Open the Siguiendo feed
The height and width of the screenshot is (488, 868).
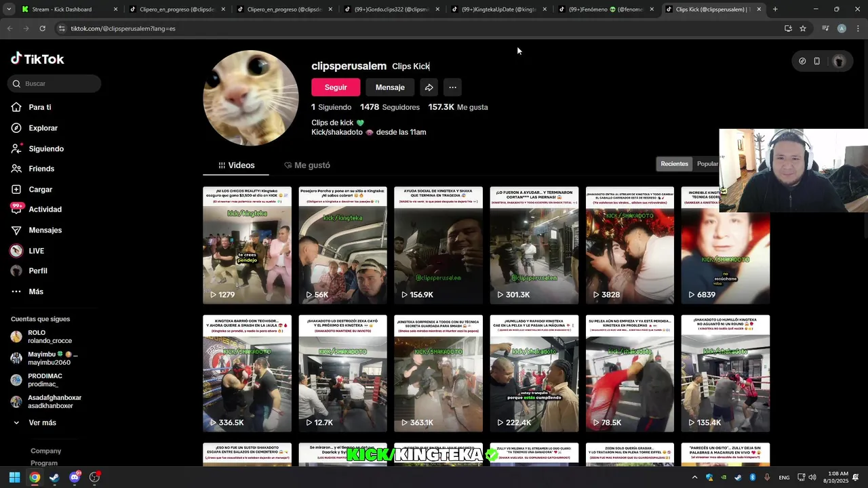pos(38,148)
